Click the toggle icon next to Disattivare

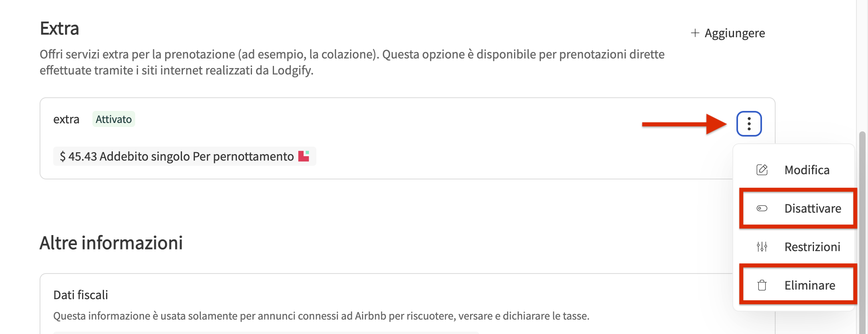pos(762,208)
